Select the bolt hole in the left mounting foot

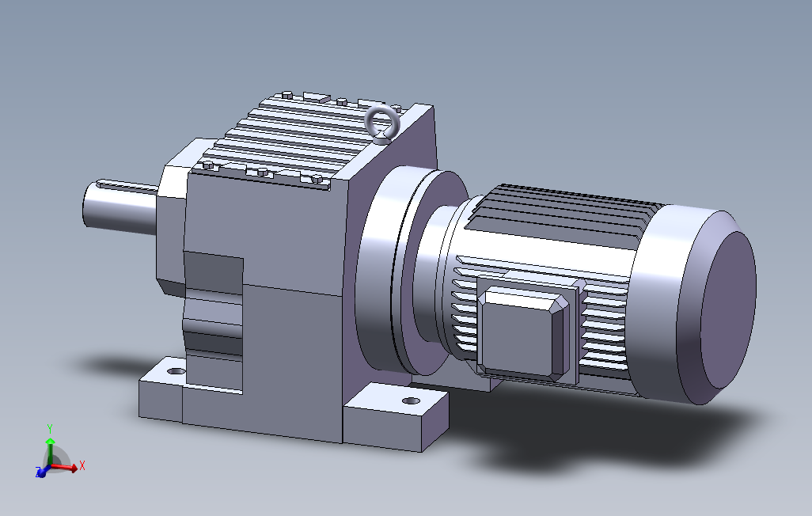click(176, 371)
